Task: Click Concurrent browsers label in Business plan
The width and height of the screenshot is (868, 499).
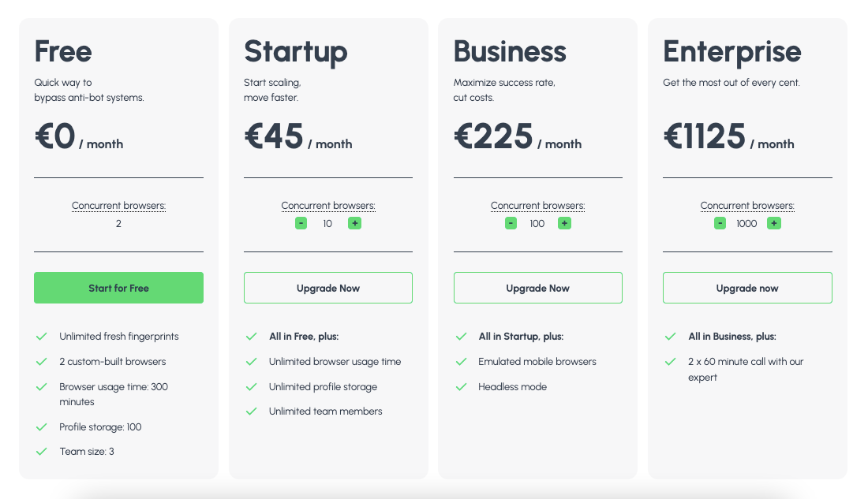Action: [537, 206]
